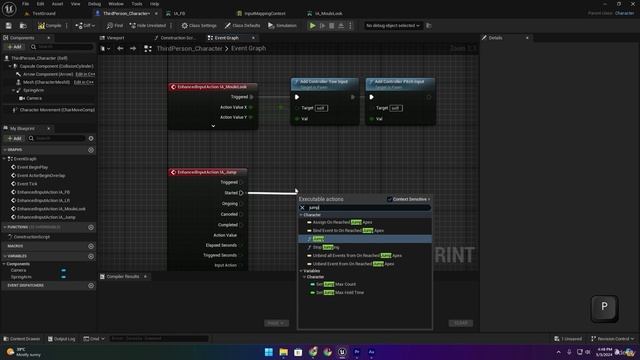
Task: Switch to the Viewport tab
Action: 115,38
